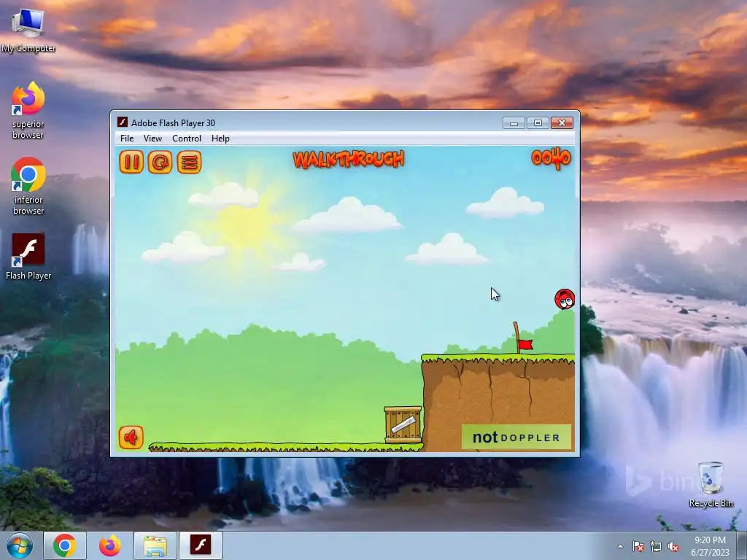The width and height of the screenshot is (747, 560).
Task: Select the superior browser Firefox desktop shortcut
Action: pyautogui.click(x=28, y=110)
